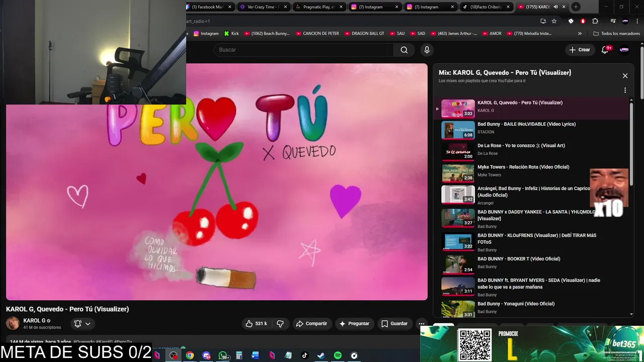
Task: Save video with Guardar button
Action: pos(394,324)
